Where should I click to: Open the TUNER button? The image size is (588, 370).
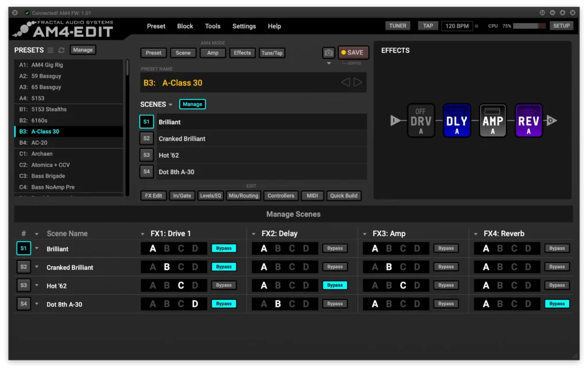tap(397, 26)
